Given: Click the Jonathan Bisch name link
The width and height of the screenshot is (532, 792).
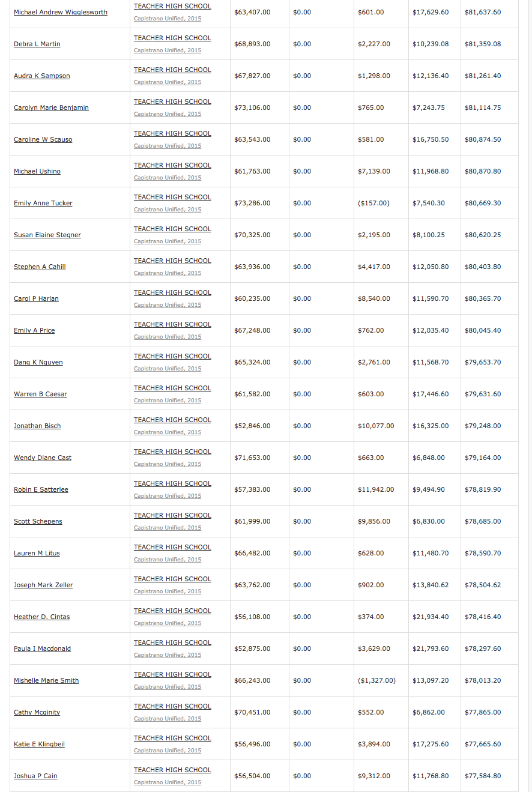Looking at the screenshot, I should [37, 426].
